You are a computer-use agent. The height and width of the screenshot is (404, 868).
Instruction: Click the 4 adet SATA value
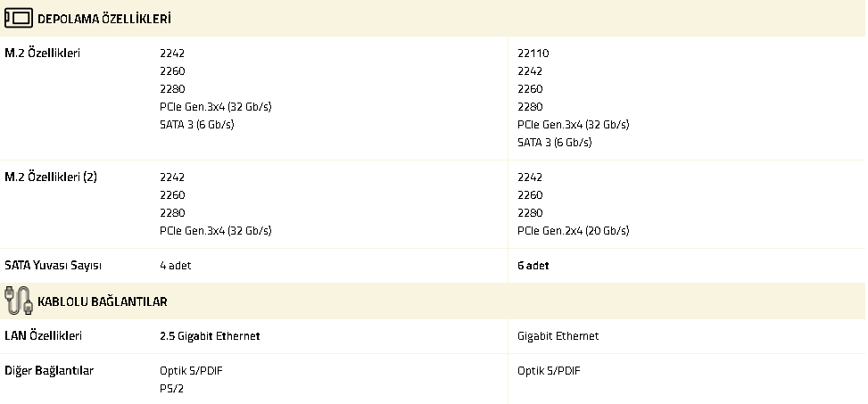pos(175,266)
